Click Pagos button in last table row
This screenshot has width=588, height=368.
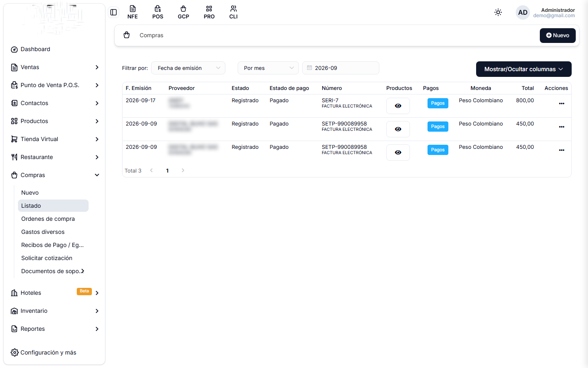coord(438,150)
